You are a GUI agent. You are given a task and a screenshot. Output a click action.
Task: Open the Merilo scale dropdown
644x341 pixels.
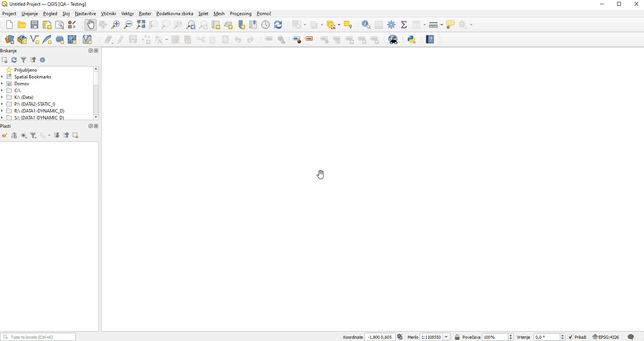(447, 337)
